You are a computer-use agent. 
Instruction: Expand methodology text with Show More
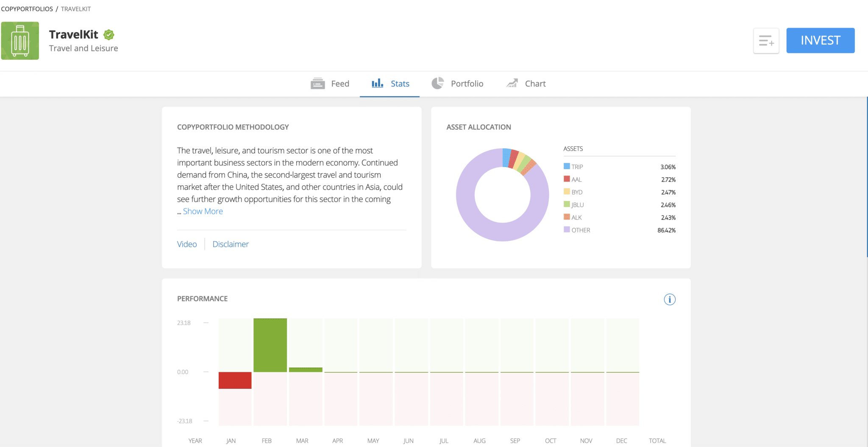[203, 211]
